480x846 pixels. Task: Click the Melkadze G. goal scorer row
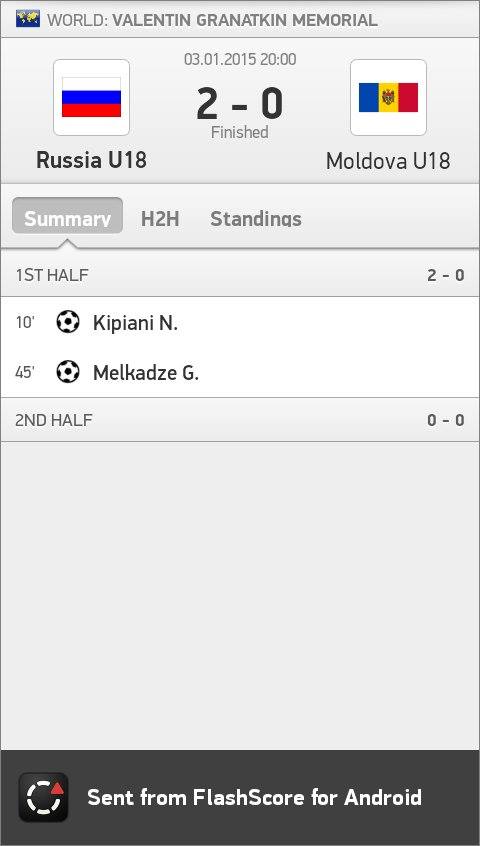[240, 372]
